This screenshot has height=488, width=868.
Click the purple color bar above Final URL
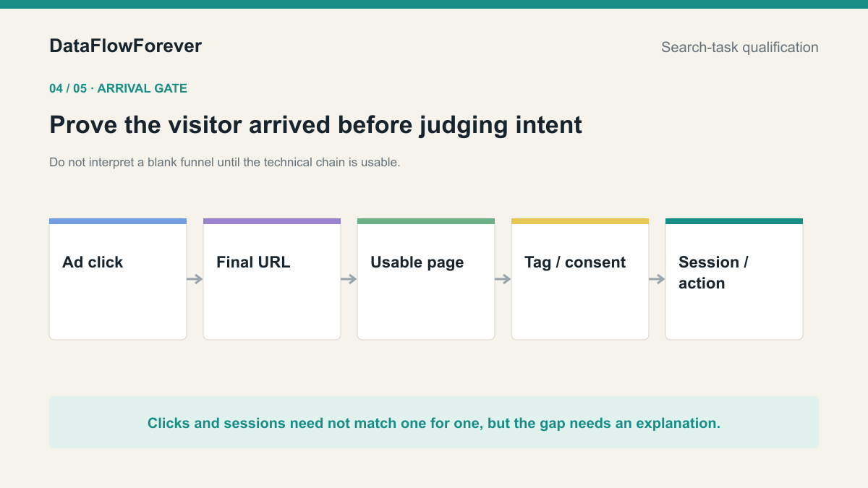tap(272, 221)
